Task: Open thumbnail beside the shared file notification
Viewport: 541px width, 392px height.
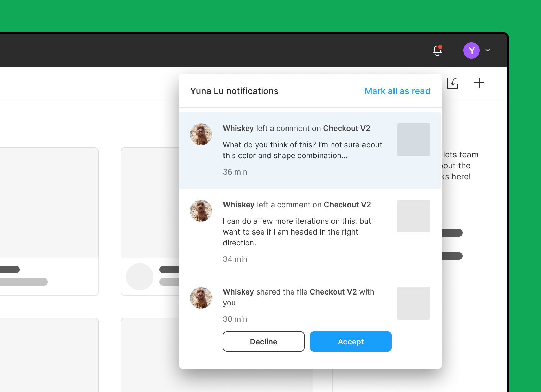Action: pos(413,303)
